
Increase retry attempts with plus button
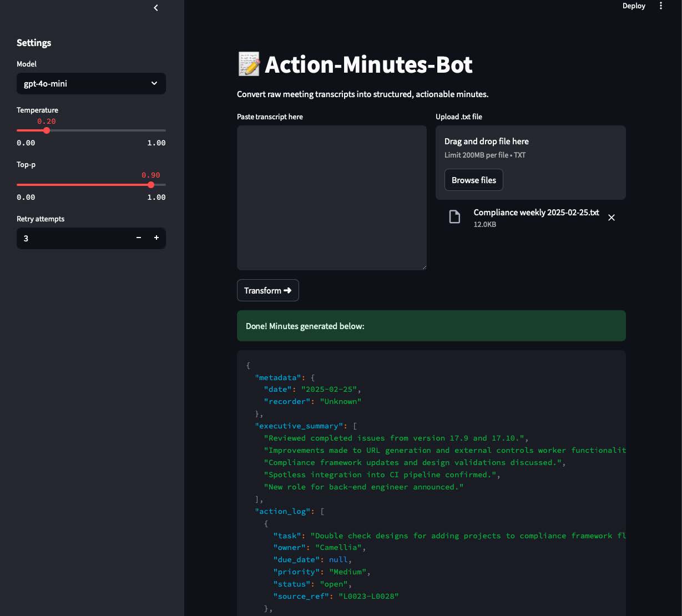coord(156,238)
